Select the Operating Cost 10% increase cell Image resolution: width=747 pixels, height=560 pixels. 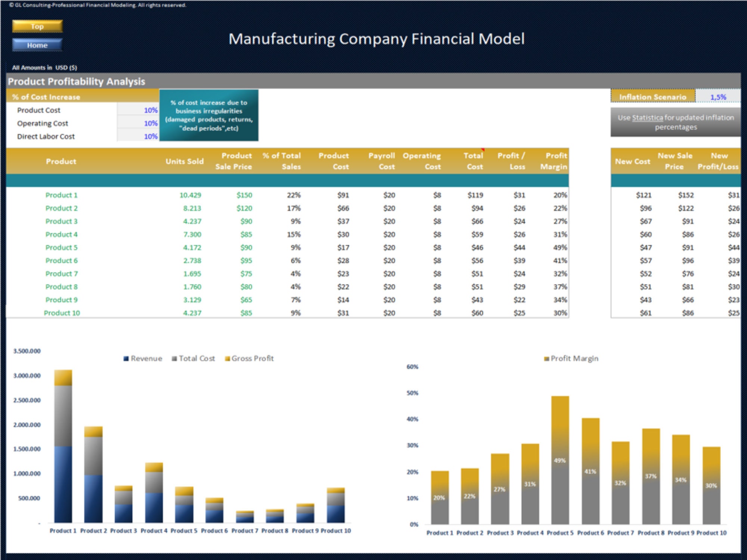click(x=150, y=123)
